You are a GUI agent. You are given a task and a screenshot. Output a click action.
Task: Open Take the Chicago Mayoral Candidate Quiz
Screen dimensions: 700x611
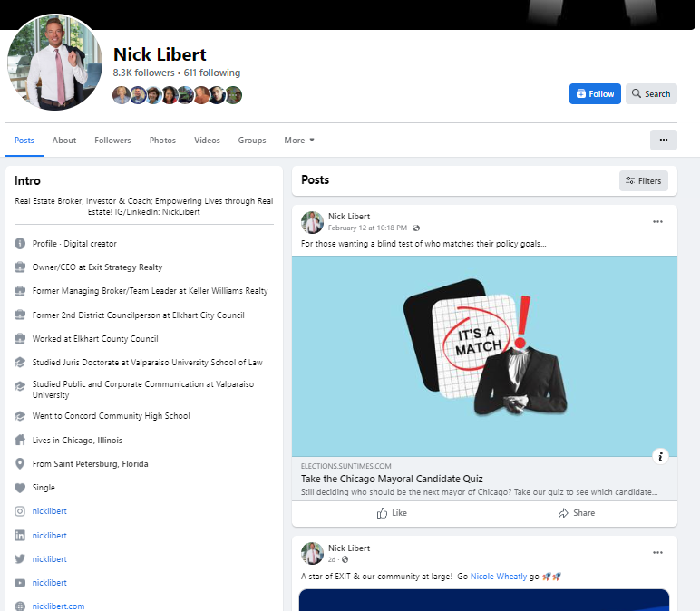tap(392, 479)
